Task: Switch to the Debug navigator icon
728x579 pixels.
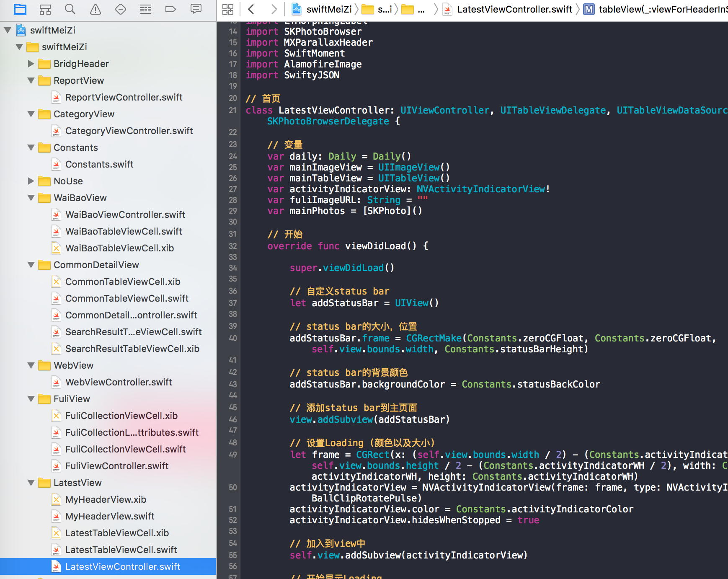Action: click(146, 9)
